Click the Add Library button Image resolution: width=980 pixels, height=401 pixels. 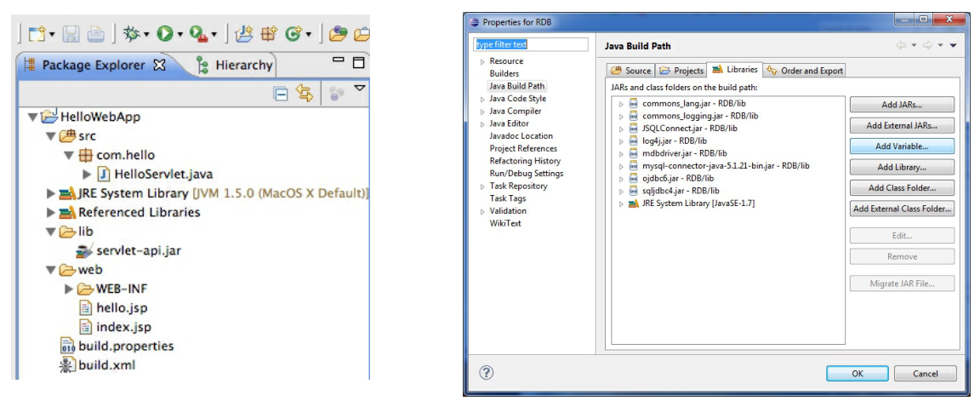tap(902, 167)
